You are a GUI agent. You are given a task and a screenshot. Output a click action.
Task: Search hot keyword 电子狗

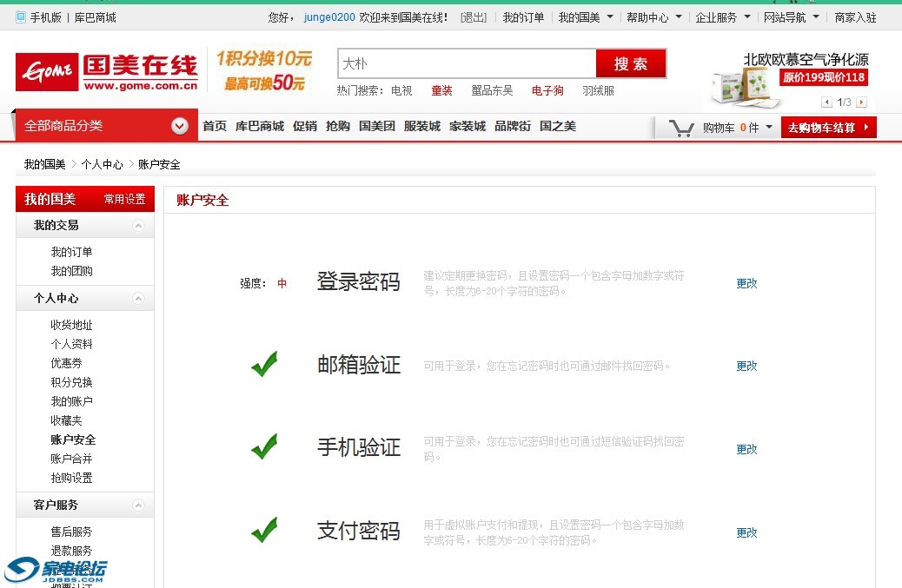point(547,91)
